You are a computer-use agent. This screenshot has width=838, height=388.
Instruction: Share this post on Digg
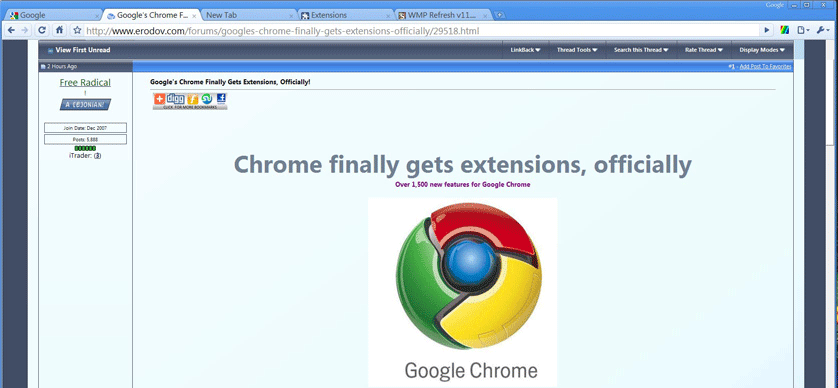[x=175, y=98]
